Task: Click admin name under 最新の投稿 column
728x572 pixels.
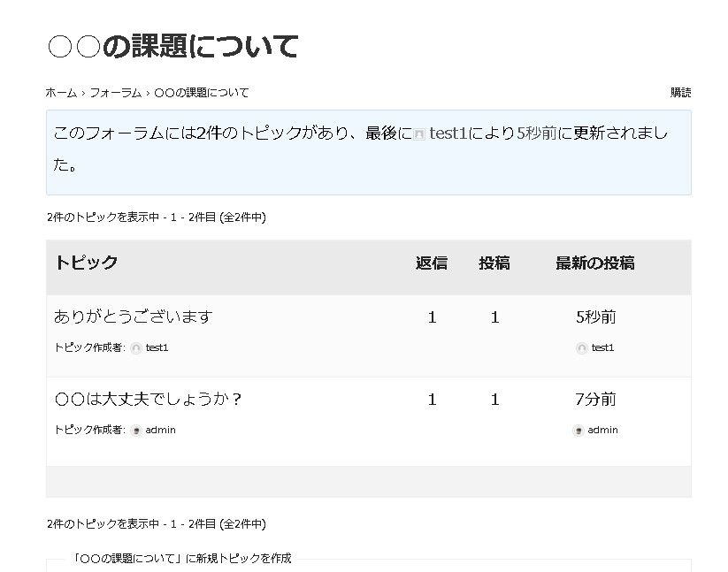Action: [x=603, y=431]
